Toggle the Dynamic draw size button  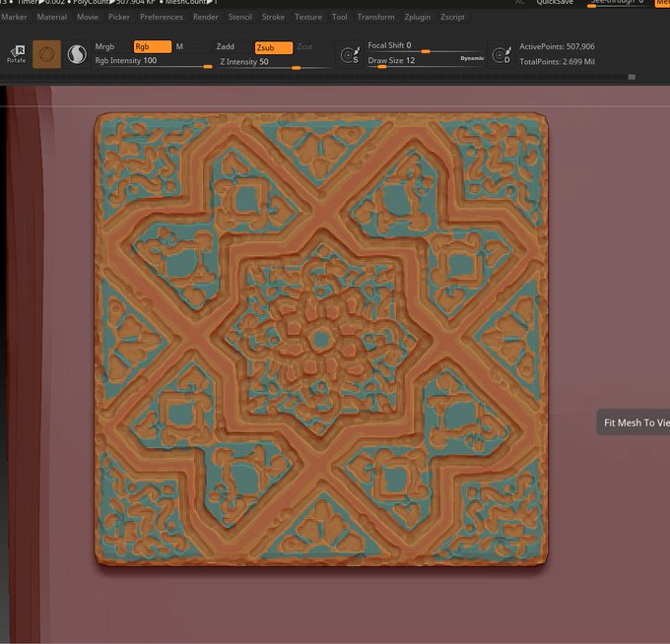tap(472, 58)
